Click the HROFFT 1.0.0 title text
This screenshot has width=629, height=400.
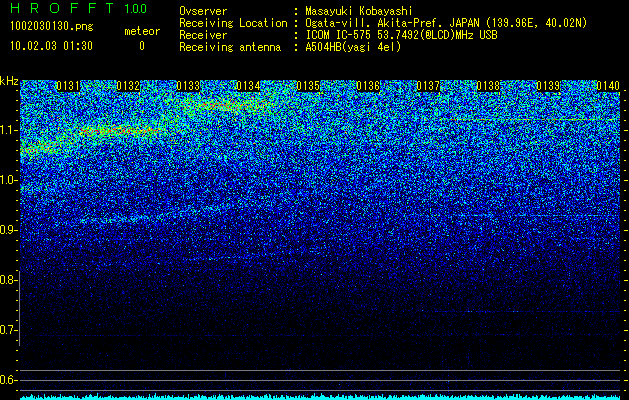78,8
